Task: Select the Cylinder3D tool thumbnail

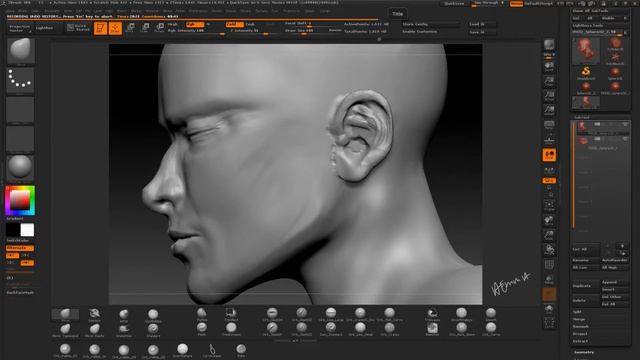Action: 615,44
